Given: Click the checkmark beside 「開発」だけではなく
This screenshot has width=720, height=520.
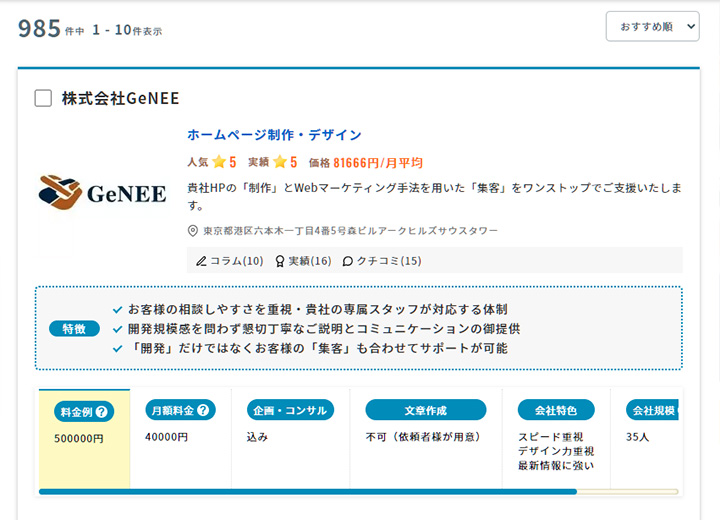Looking at the screenshot, I should pos(118,349).
